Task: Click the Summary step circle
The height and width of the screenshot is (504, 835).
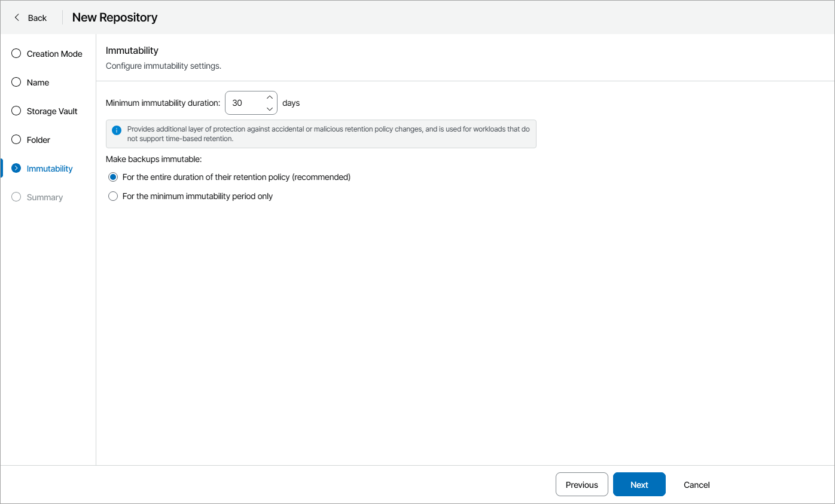Action: point(16,197)
